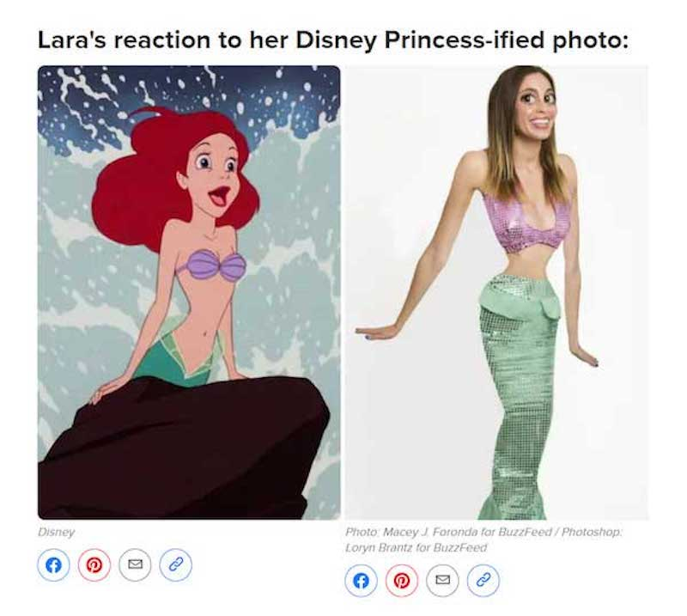The height and width of the screenshot is (616, 687).
Task: Click the "Disney" image credit caption
Action: tap(57, 533)
